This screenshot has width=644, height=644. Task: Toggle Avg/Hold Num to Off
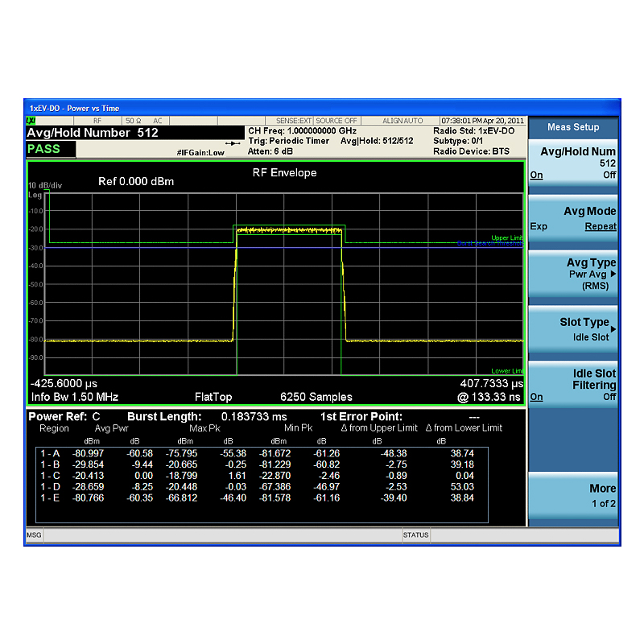(x=609, y=175)
